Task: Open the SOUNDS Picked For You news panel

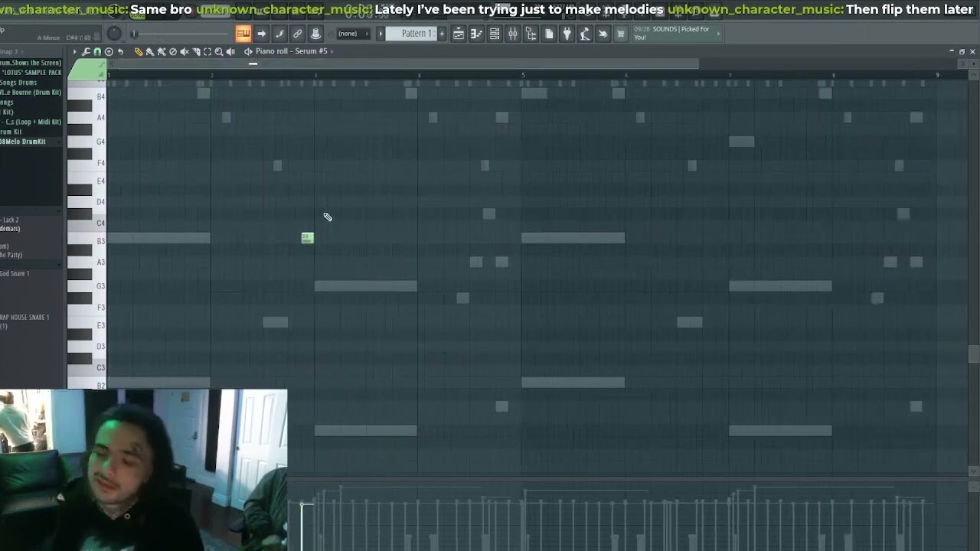Action: point(678,34)
